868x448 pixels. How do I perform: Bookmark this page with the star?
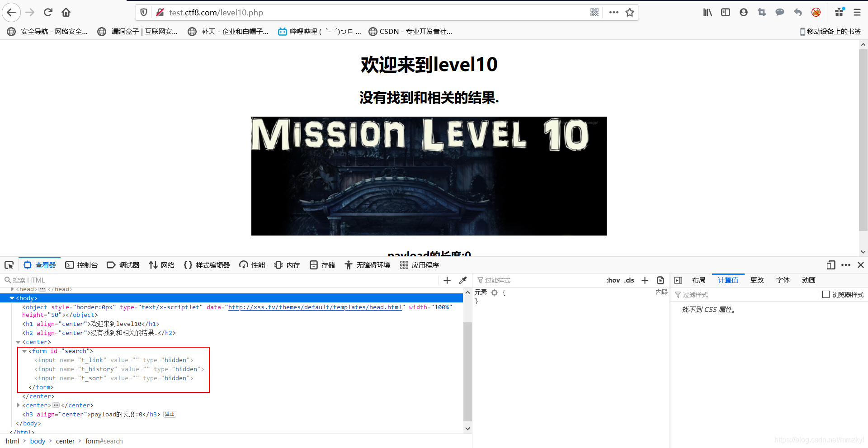630,13
